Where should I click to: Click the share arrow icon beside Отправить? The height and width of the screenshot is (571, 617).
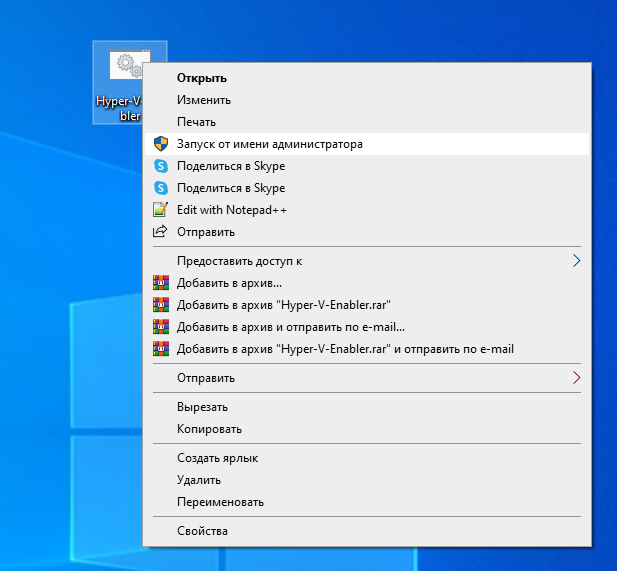(160, 232)
